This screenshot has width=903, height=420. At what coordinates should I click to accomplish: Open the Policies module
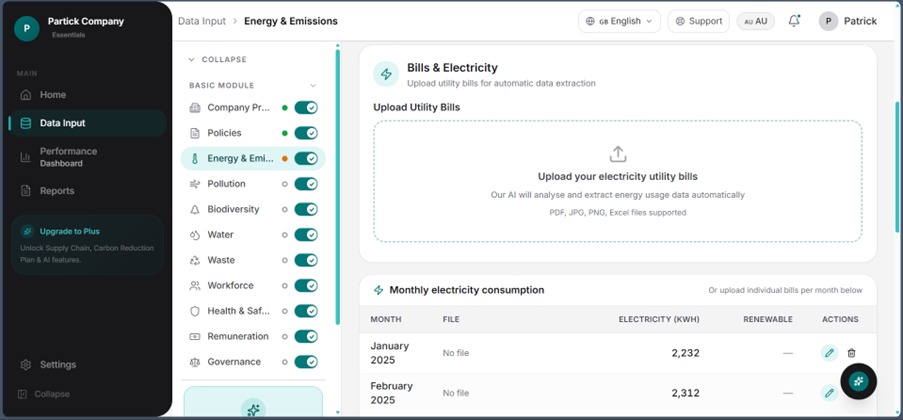click(x=224, y=133)
